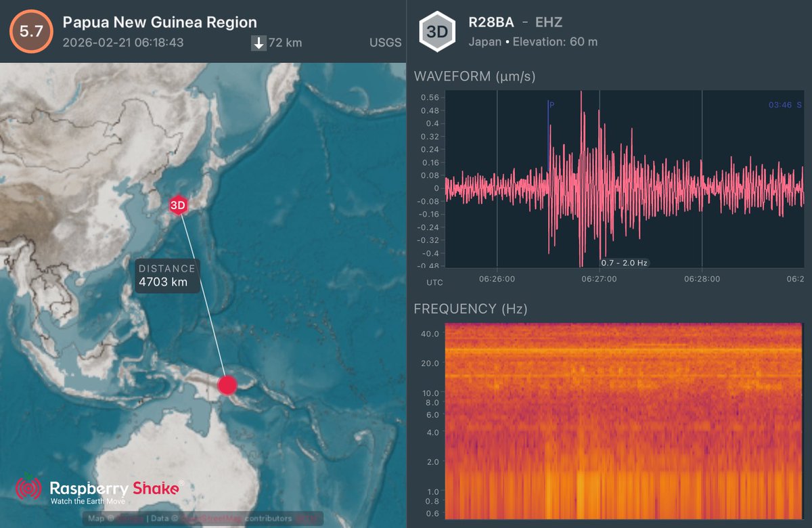This screenshot has height=528, width=812.
Task: Expand the WAVEFORM (µm/s) panel header
Action: coord(476,76)
